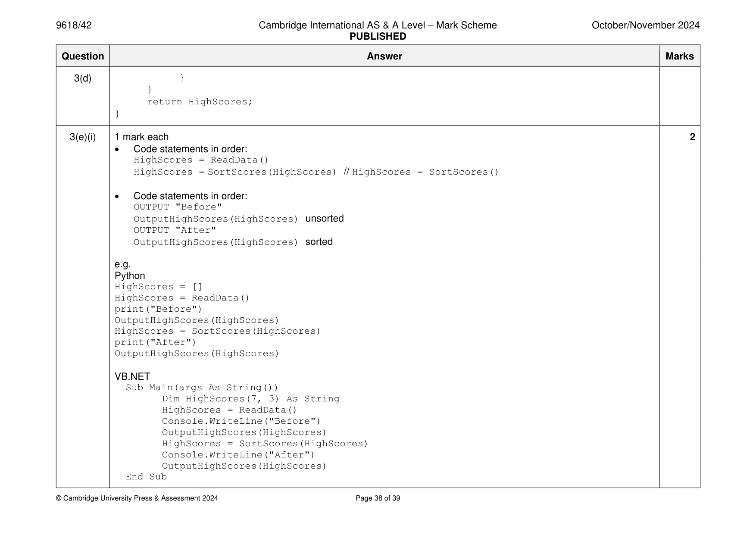Viewport: 756px width, 535px height.
Task: Click 'Sub Main(args As String())' line
Action: tap(202, 388)
